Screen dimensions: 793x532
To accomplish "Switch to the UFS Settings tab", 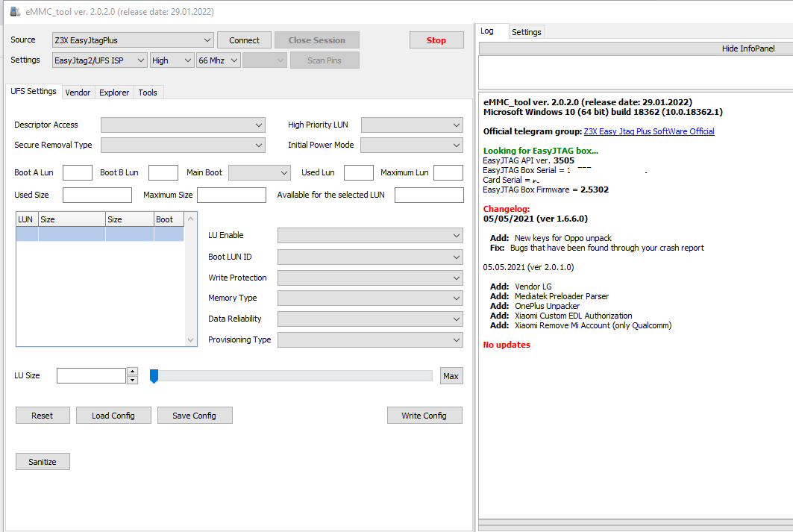I will click(x=34, y=91).
